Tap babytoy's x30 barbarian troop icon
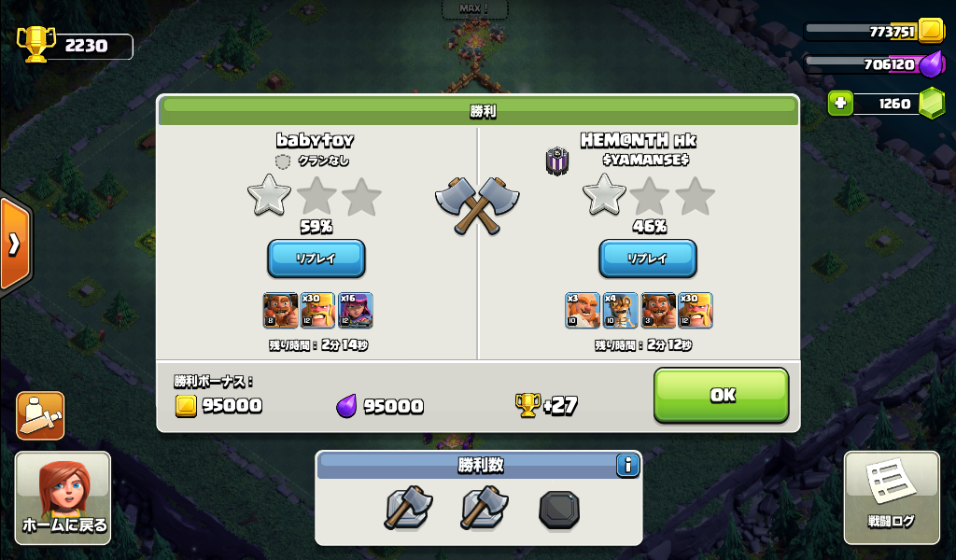 click(x=317, y=310)
